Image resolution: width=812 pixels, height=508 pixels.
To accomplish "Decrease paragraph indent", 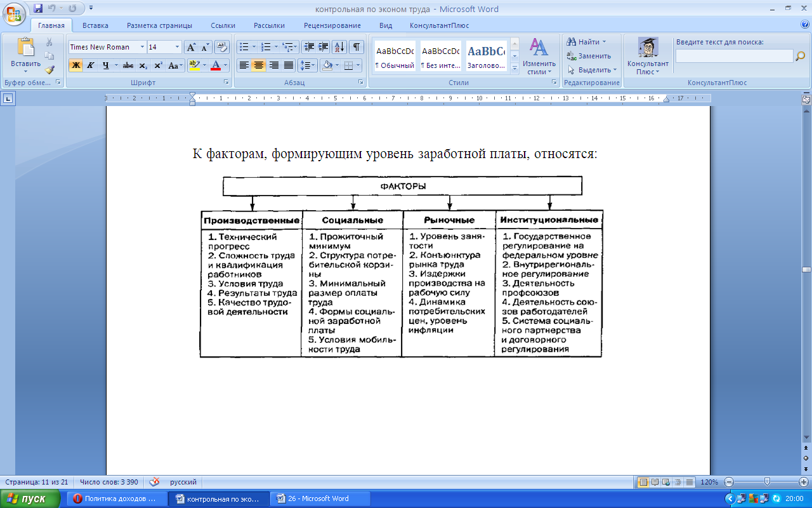I will [x=309, y=47].
